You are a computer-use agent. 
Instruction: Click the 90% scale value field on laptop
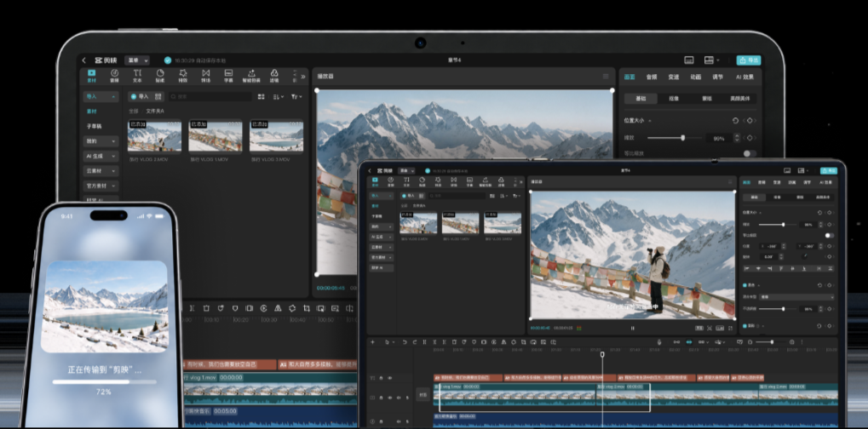tap(719, 138)
